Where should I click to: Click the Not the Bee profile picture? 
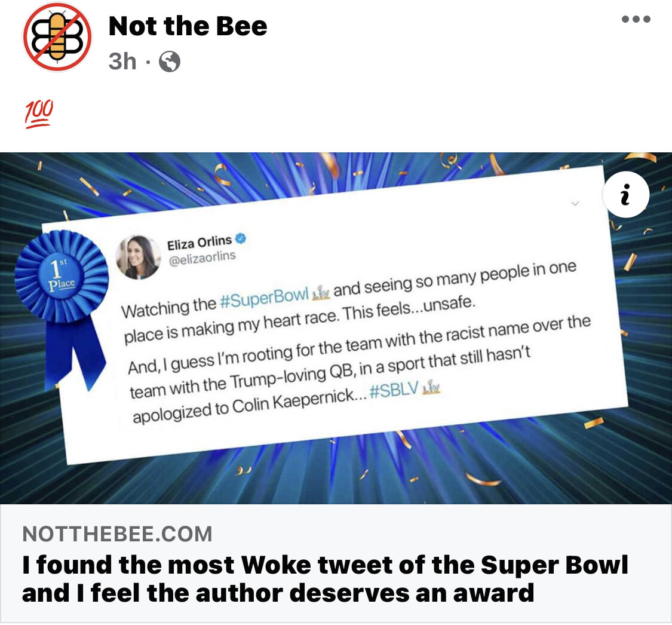click(57, 37)
